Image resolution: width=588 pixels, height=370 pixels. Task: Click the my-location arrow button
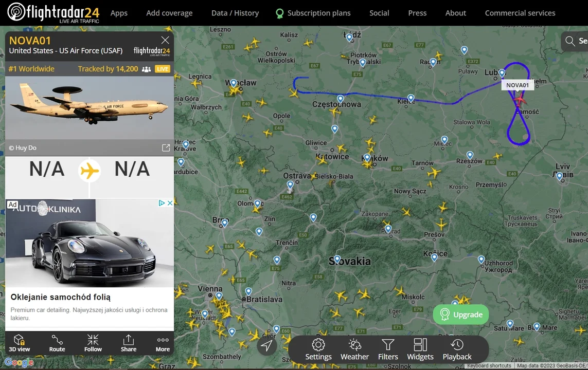click(266, 345)
